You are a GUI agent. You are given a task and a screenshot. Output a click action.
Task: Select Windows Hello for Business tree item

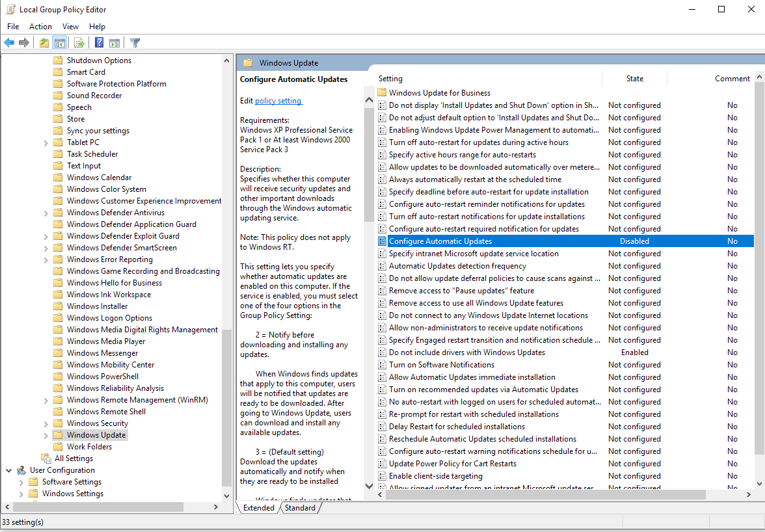click(114, 283)
